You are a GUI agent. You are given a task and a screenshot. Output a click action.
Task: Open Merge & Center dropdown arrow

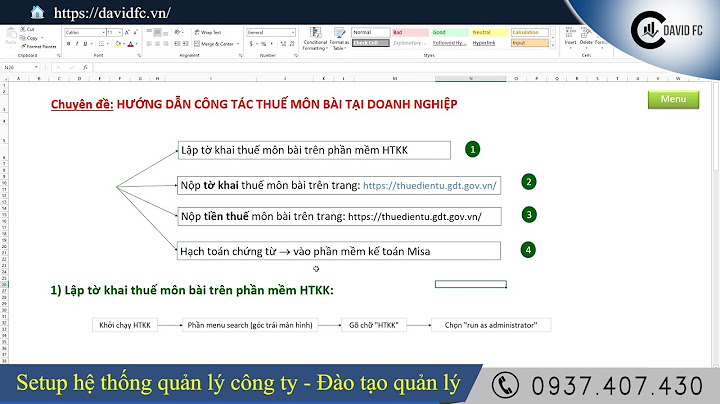pos(238,44)
